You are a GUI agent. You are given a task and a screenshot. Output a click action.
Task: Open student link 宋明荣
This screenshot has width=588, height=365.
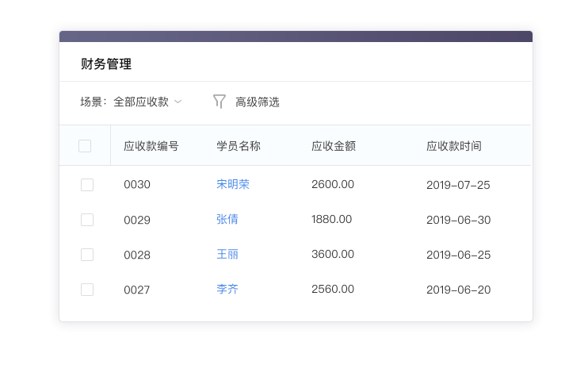click(233, 184)
